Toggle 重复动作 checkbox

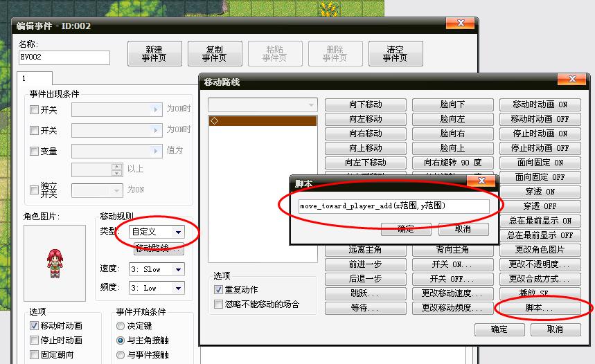pyautogui.click(x=218, y=290)
